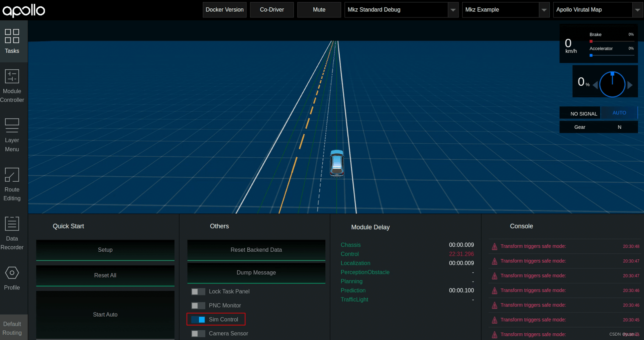Viewport: 644px width, 340px height.
Task: Click the Console heading
Action: (521, 226)
